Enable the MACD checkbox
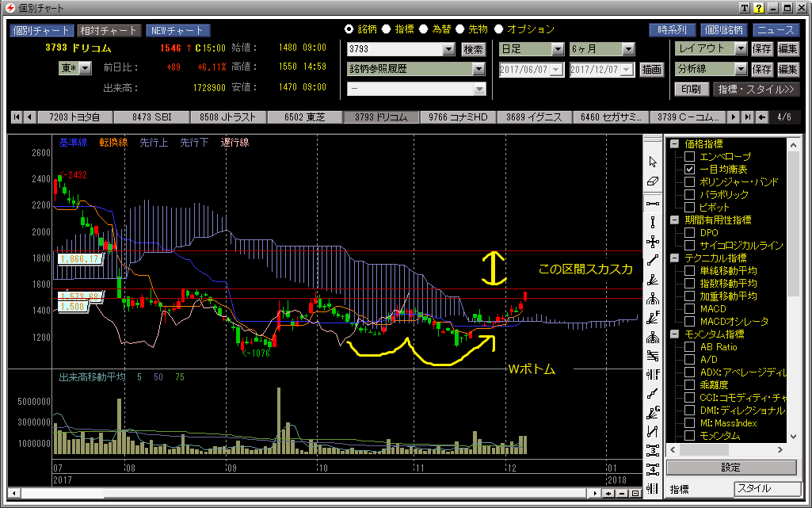Image resolution: width=812 pixels, height=508 pixels. pyautogui.click(x=689, y=308)
